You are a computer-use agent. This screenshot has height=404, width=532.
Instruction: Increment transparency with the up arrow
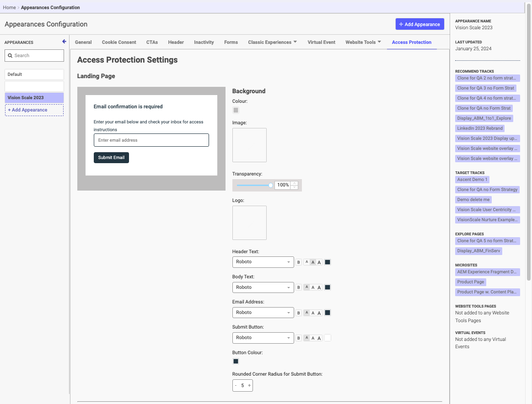[x=295, y=183]
